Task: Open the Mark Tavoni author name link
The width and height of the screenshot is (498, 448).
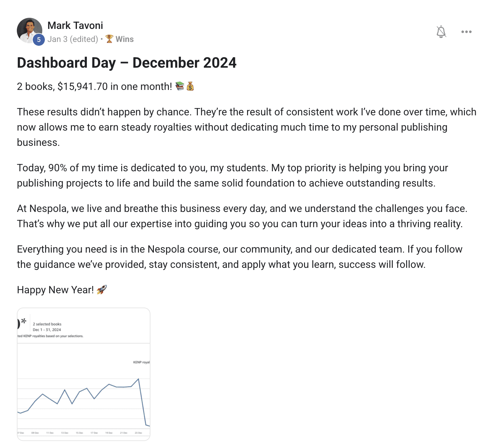Action: (75, 25)
